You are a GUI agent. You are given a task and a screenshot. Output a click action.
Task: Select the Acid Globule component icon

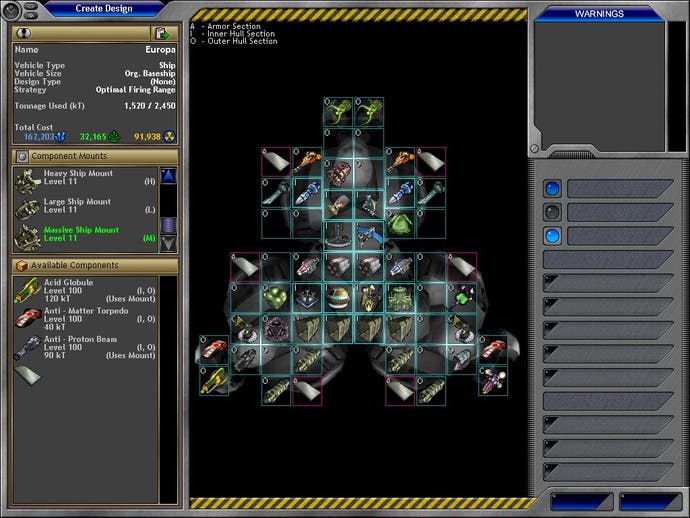click(x=27, y=291)
